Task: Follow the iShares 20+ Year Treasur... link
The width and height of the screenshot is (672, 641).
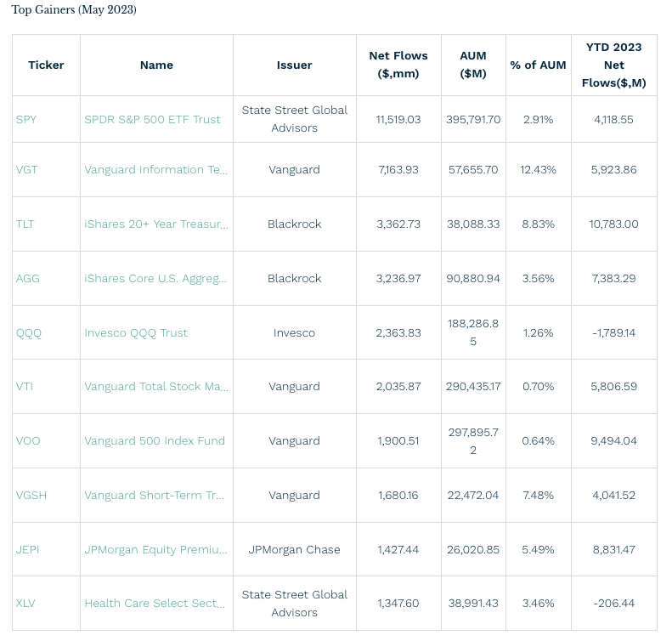Action: [x=156, y=224]
